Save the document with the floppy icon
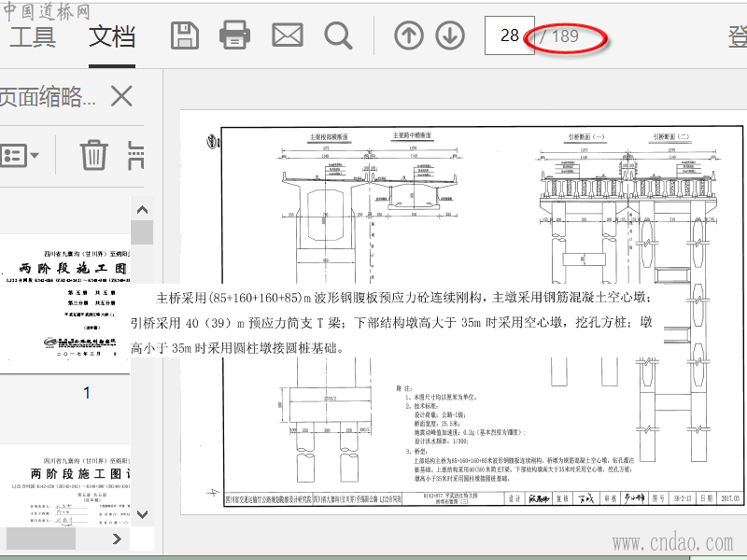 [x=185, y=35]
